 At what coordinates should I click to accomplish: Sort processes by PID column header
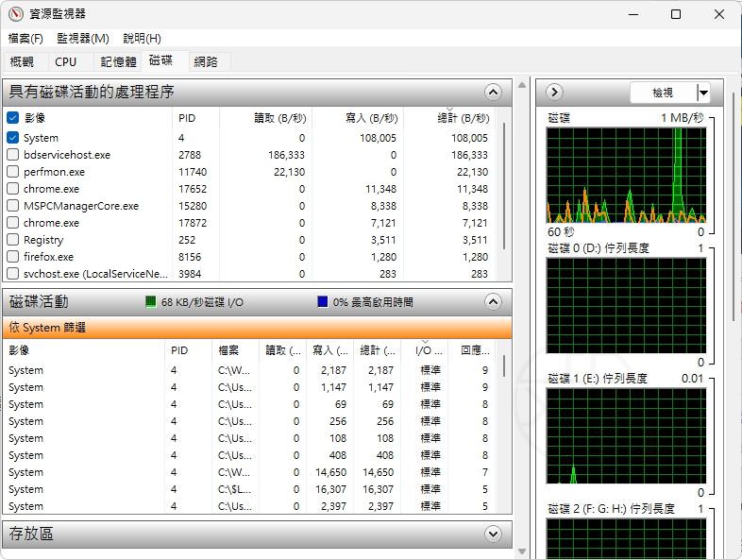pos(195,118)
